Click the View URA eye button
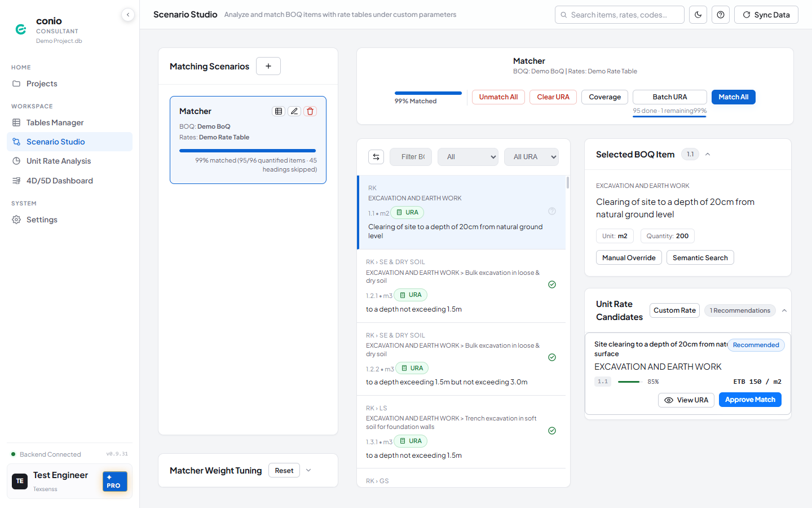The height and width of the screenshot is (508, 812). click(686, 400)
